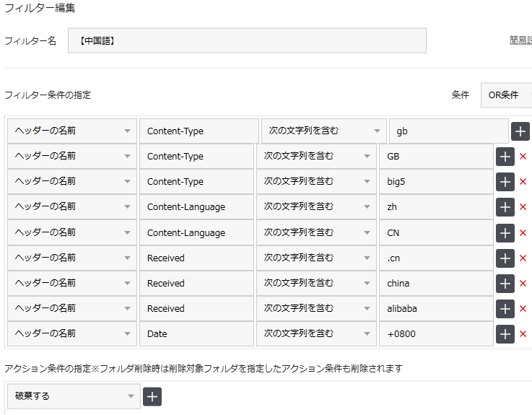Click the value field containing 'big5'
Screen dimensions: 532x415
click(x=436, y=182)
